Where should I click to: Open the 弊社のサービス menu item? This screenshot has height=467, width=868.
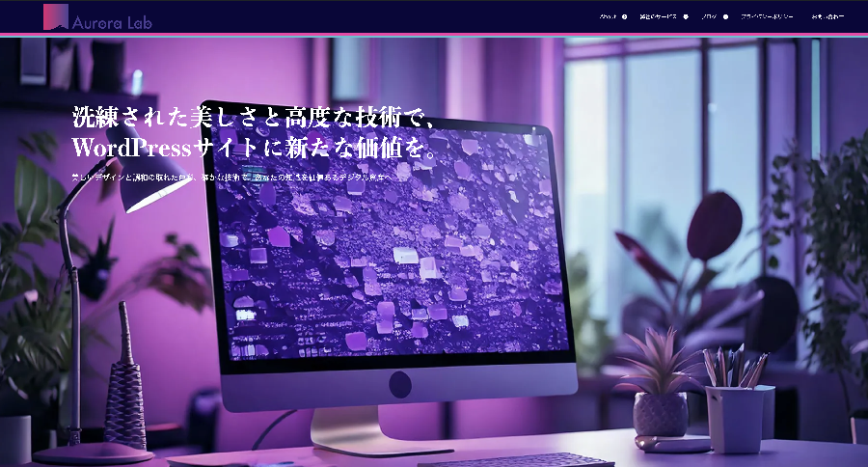pos(660,16)
